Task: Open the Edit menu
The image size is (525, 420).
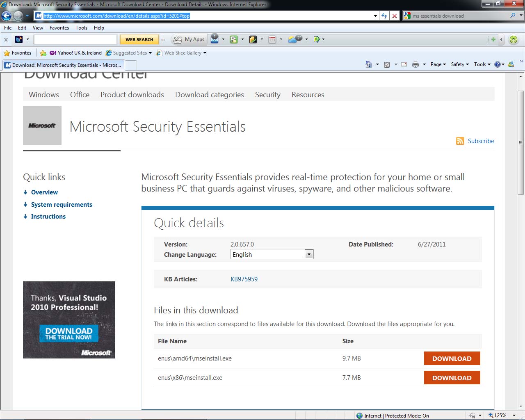Action: [22, 28]
